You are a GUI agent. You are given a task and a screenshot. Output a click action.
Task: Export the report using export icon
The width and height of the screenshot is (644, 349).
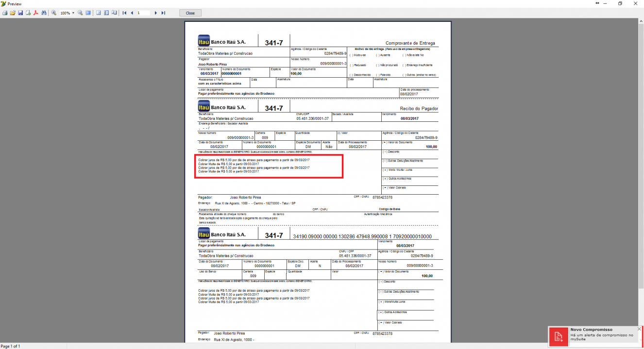pyautogui.click(x=28, y=13)
